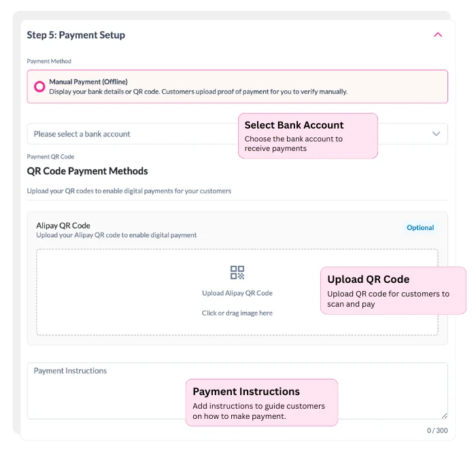Click the "Alipay QR Code" card title
476x476 pixels.
(x=63, y=225)
